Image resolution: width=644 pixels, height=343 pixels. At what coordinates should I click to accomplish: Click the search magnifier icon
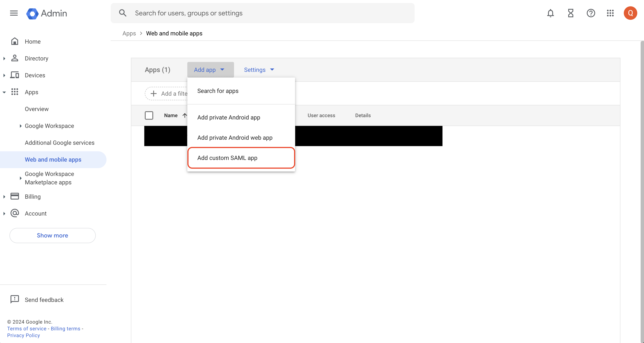pyautogui.click(x=122, y=13)
